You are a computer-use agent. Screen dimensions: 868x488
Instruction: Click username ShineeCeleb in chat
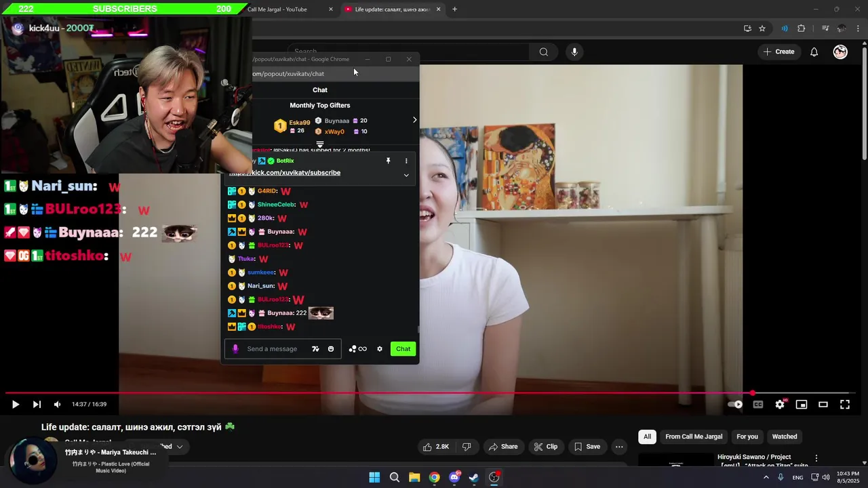tap(276, 205)
